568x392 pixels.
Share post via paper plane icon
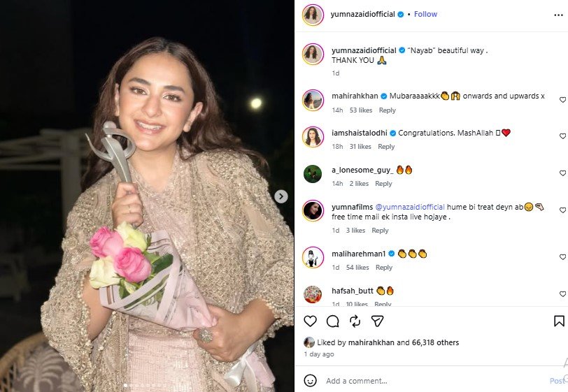coord(377,321)
